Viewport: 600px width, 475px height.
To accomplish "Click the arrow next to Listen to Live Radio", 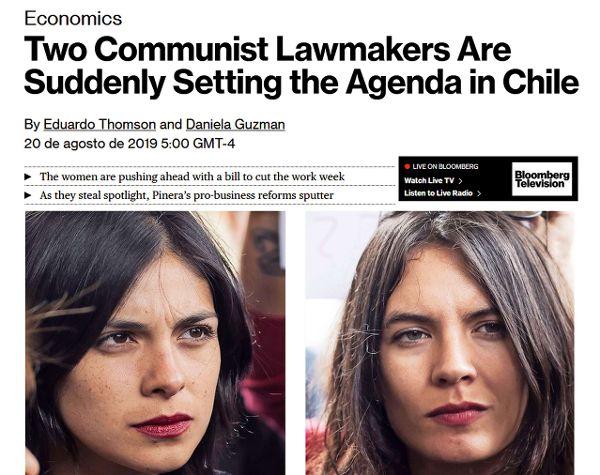I will [479, 193].
